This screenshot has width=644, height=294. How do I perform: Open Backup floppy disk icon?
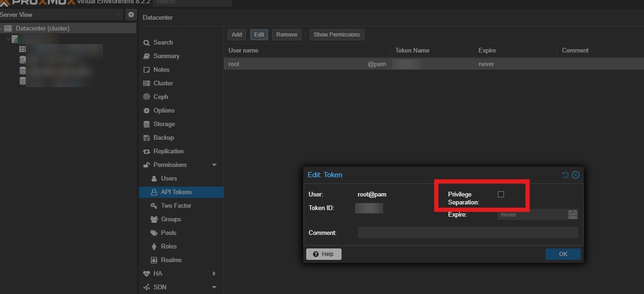coord(147,138)
